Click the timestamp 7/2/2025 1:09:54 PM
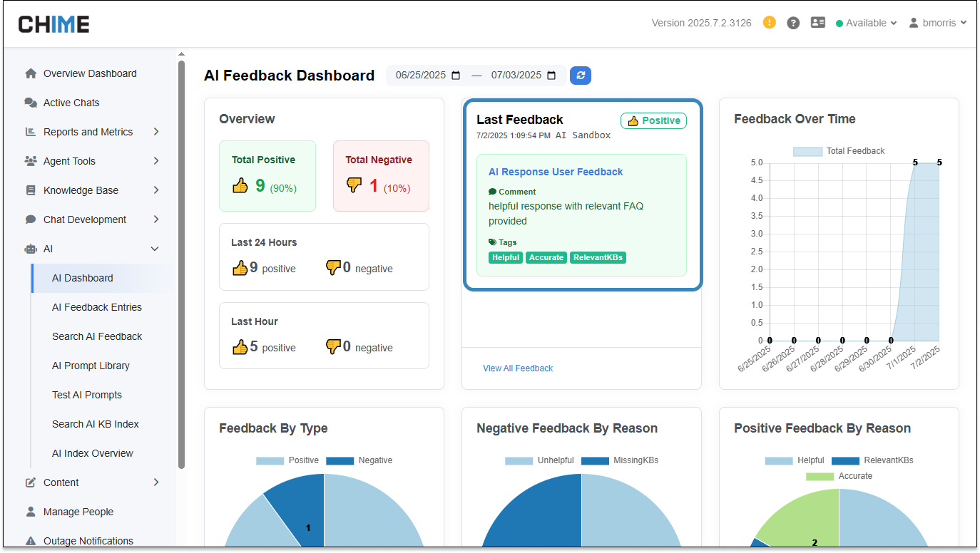The height and width of the screenshot is (553, 980). click(514, 135)
